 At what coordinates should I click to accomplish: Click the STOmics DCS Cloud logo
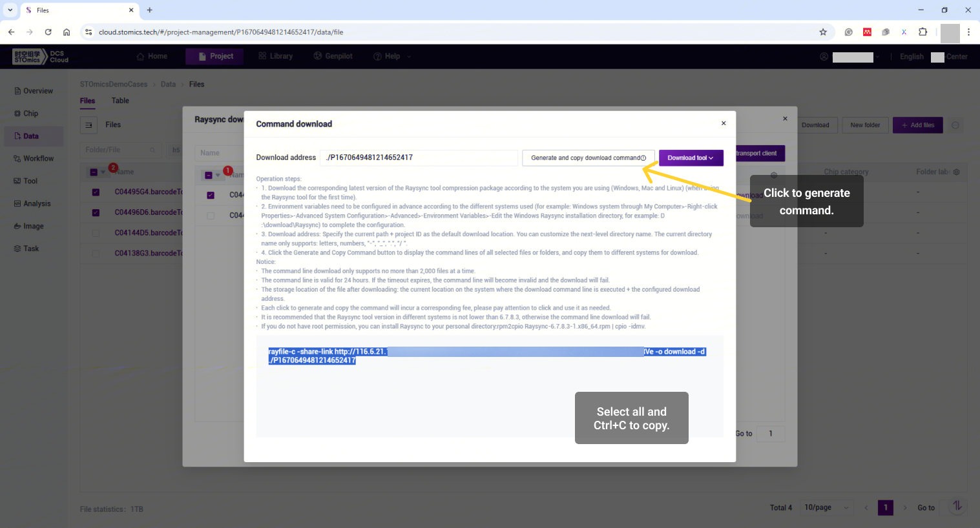(41, 57)
